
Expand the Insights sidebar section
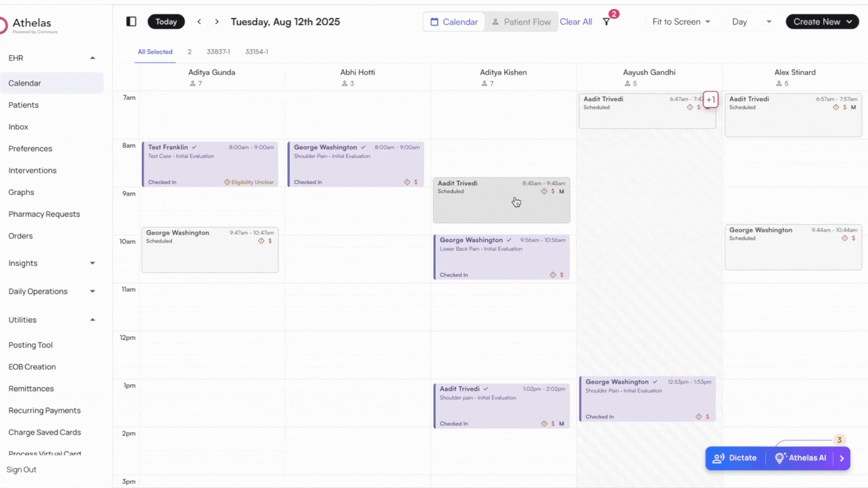(x=93, y=263)
